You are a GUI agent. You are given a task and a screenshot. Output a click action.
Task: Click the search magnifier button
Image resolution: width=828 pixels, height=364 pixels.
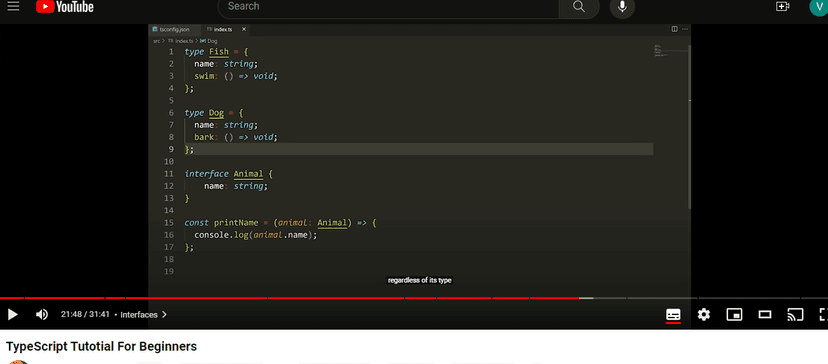click(579, 7)
